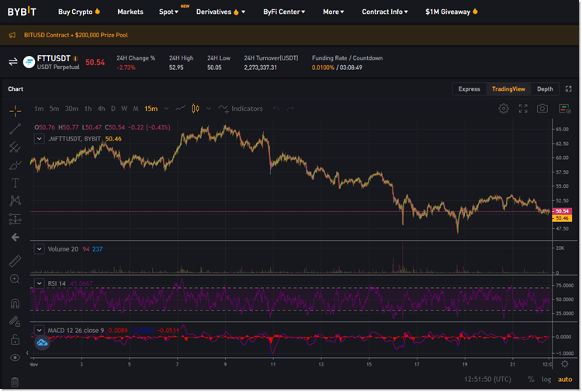This screenshot has height=392, width=582.
Task: Click the redo arrow
Action: tap(290, 109)
